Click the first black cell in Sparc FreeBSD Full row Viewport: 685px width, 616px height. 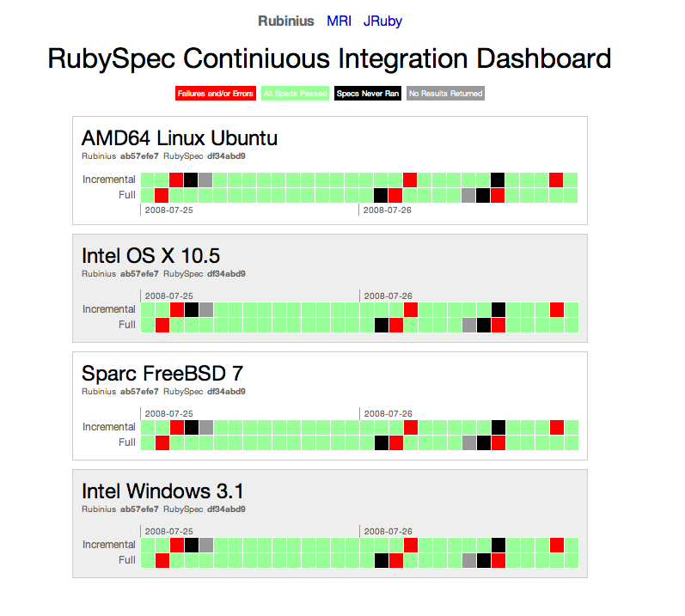pyautogui.click(x=382, y=443)
